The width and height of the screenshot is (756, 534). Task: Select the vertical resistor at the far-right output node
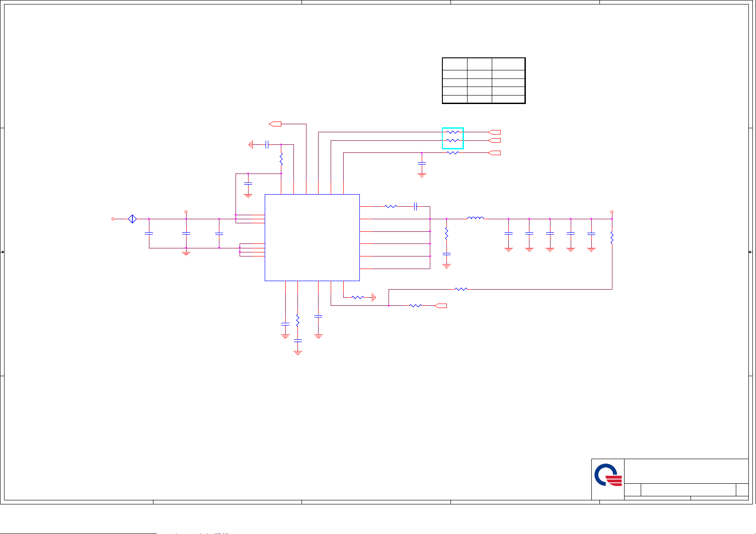coord(612,238)
